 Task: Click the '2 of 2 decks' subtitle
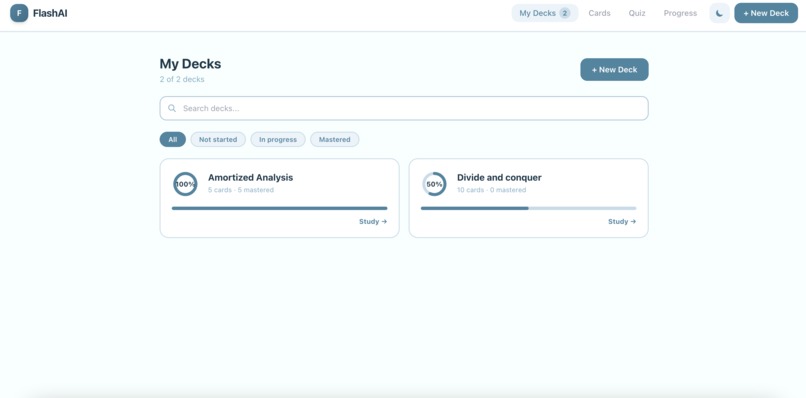click(182, 79)
